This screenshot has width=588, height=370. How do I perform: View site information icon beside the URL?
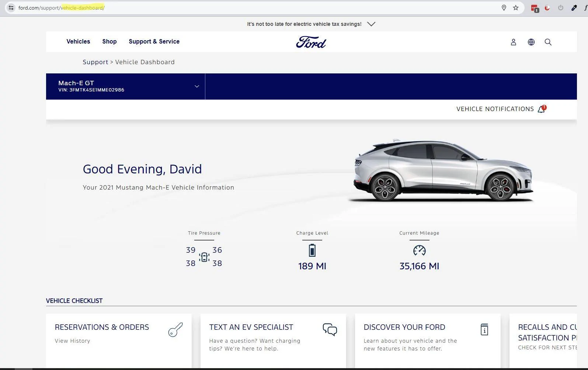click(x=11, y=8)
